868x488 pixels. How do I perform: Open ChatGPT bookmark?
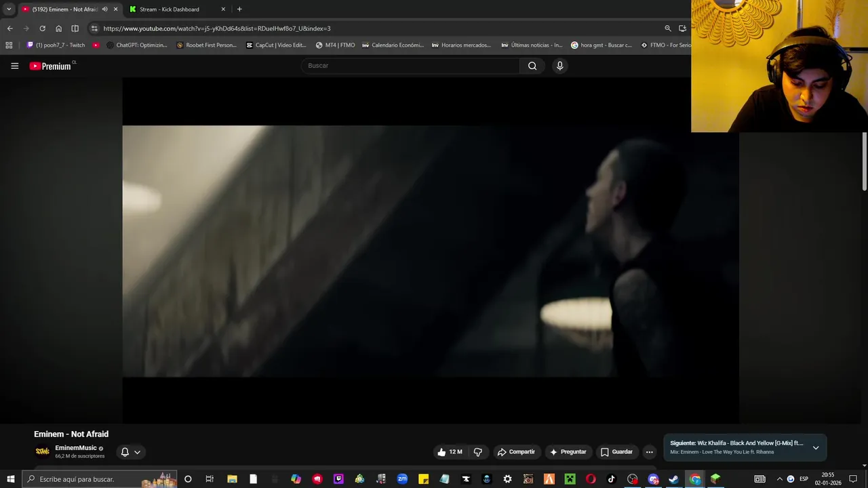pos(137,45)
